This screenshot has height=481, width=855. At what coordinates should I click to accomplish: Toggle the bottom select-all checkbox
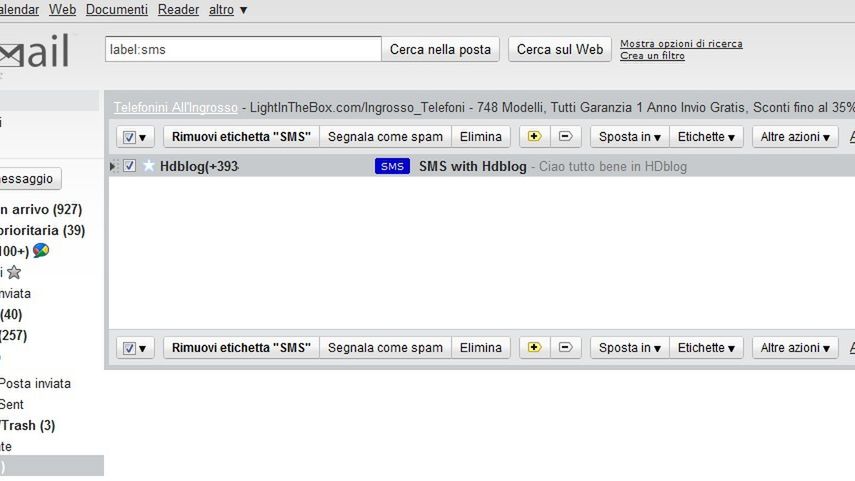129,348
